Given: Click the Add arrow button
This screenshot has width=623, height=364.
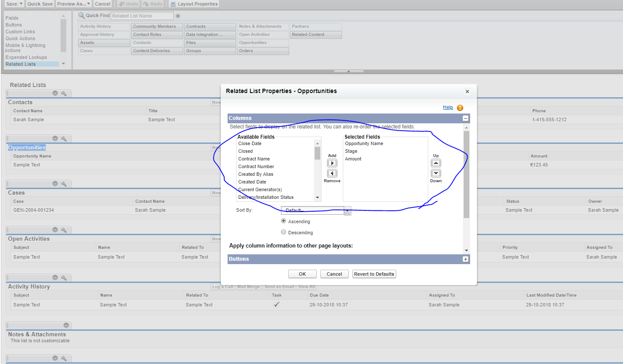Looking at the screenshot, I should click(x=332, y=163).
